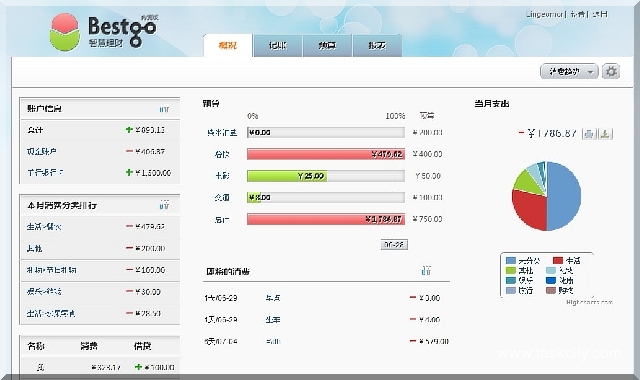Click the 借贷 column header
The width and height of the screenshot is (640, 380).
(142, 346)
